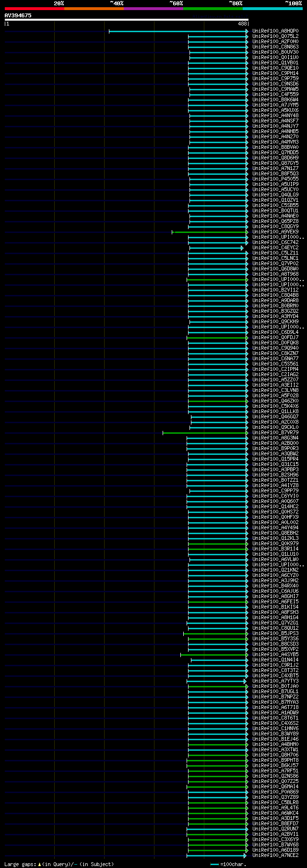Image resolution: width=307 pixels, height=868 pixels.
Task: Select the label UniRef100_C5LZ11
Action: pos(275,253)
